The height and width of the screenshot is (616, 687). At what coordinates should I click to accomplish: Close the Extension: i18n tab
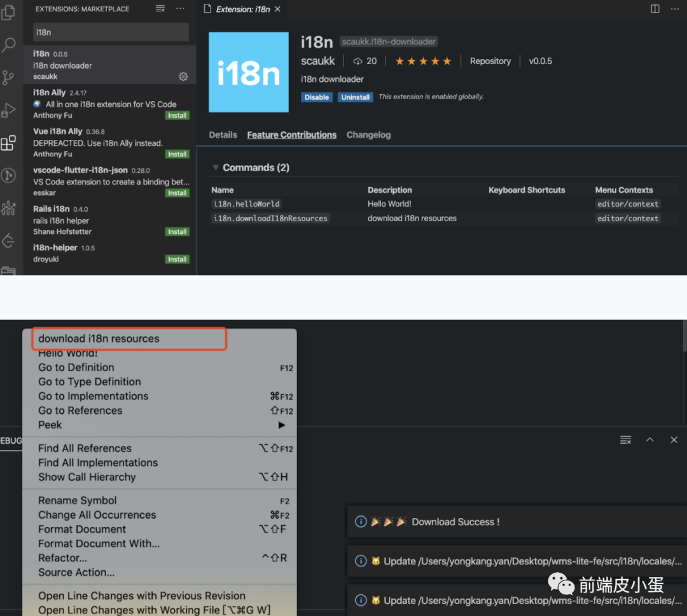pyautogui.click(x=277, y=9)
